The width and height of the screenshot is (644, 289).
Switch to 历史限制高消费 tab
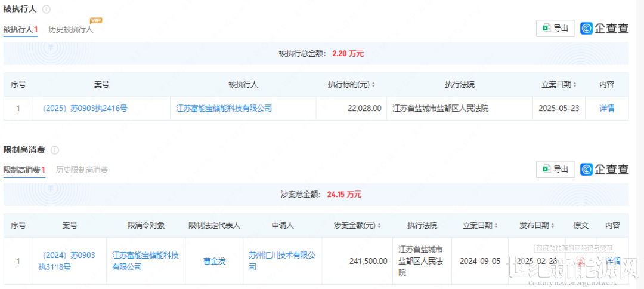point(82,170)
